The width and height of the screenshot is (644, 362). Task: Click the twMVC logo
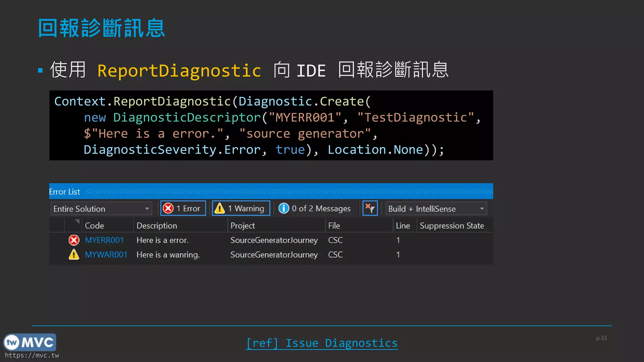(30, 342)
